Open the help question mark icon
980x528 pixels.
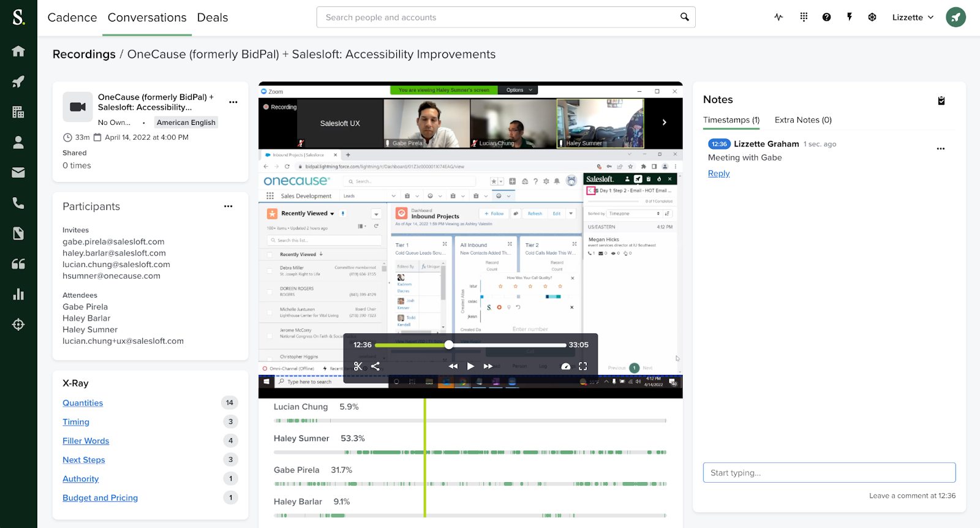pos(826,17)
